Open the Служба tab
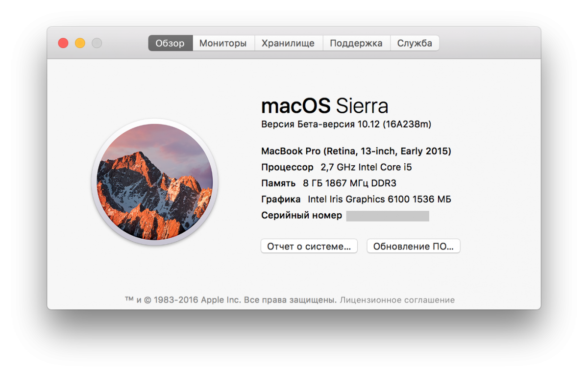The height and width of the screenshot is (377, 588). pos(415,43)
